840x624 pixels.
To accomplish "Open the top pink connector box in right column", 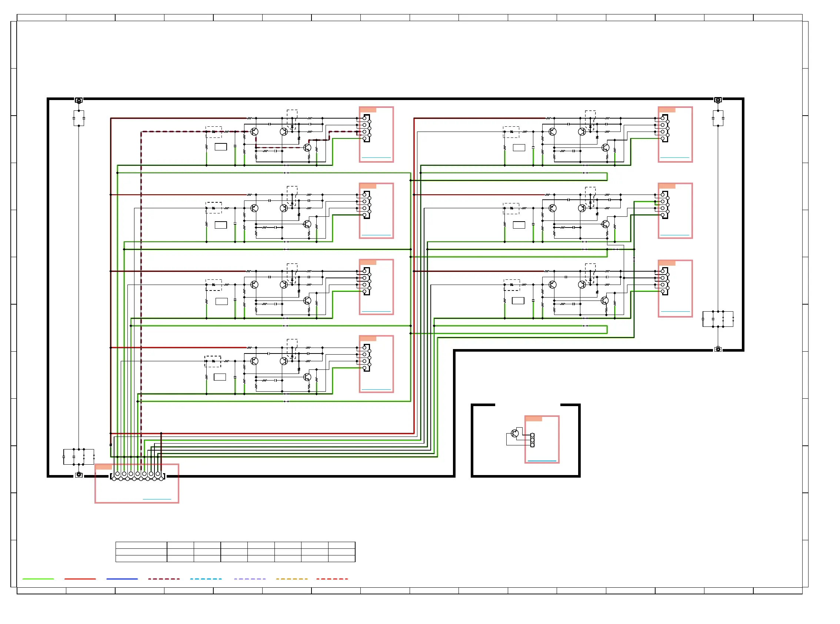I will (x=675, y=135).
